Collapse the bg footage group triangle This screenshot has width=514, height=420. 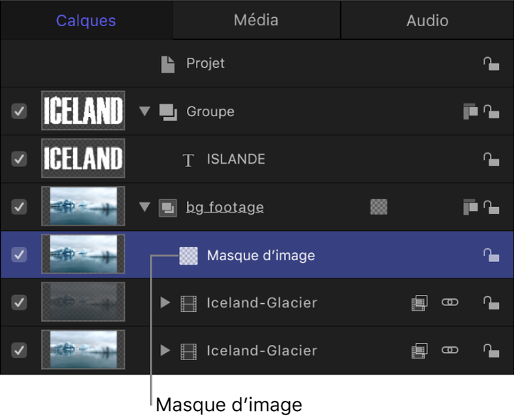pyautogui.click(x=144, y=207)
